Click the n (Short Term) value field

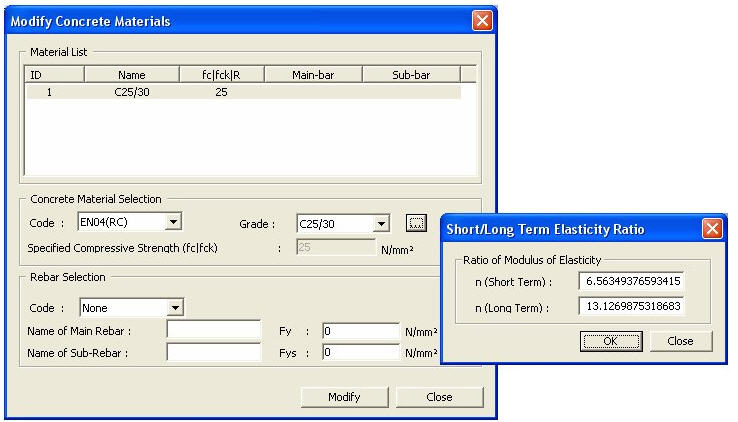pyautogui.click(x=631, y=281)
